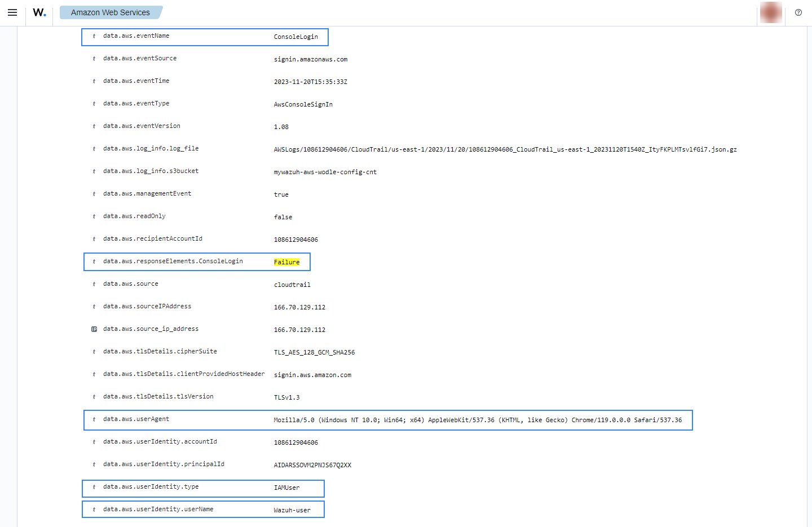Click the IAMUser identity type value
Image resolution: width=812 pixels, height=527 pixels.
tap(286, 488)
